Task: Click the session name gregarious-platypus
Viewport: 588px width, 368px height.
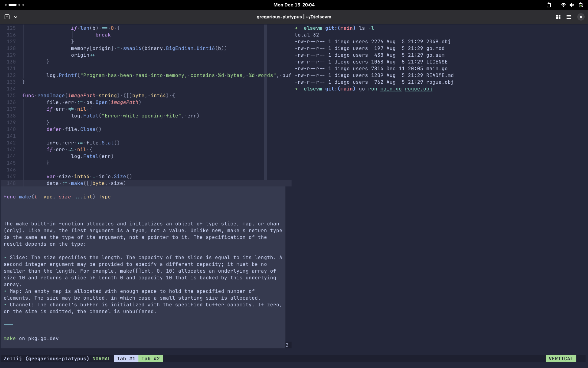Action: tap(279, 17)
